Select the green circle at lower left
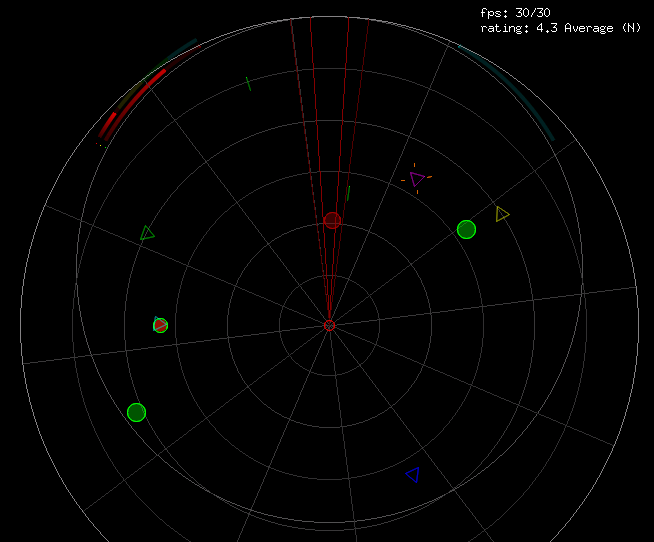Viewport: 654px width, 542px height. point(136,413)
